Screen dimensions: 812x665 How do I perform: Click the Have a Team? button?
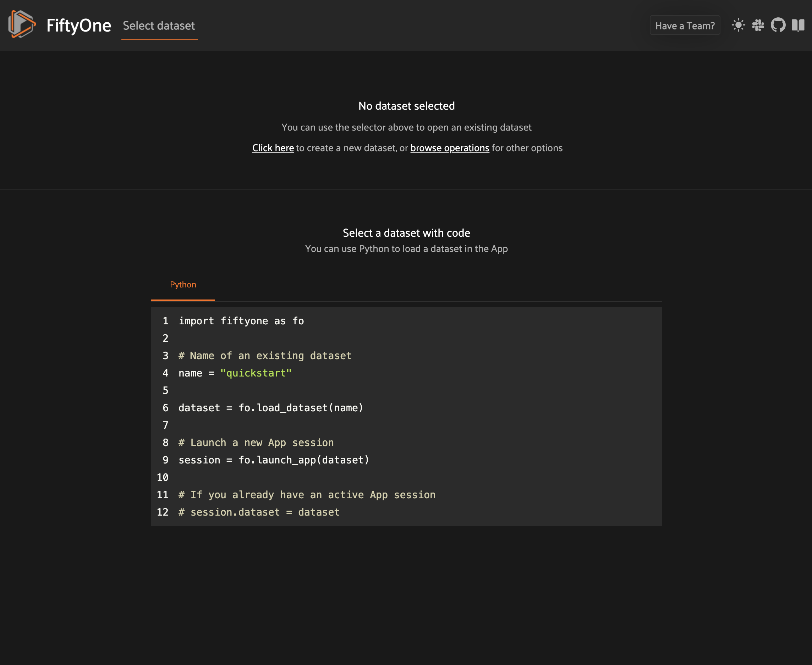(685, 25)
